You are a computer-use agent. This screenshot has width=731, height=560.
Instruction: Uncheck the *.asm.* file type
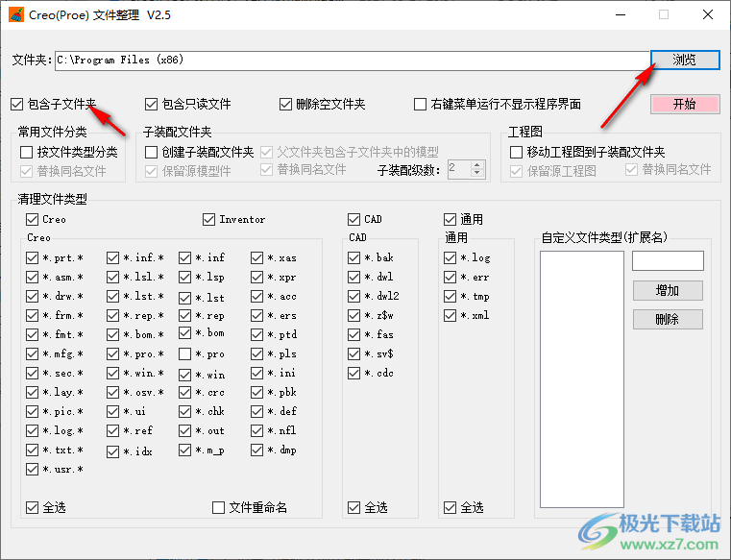pyautogui.click(x=32, y=277)
